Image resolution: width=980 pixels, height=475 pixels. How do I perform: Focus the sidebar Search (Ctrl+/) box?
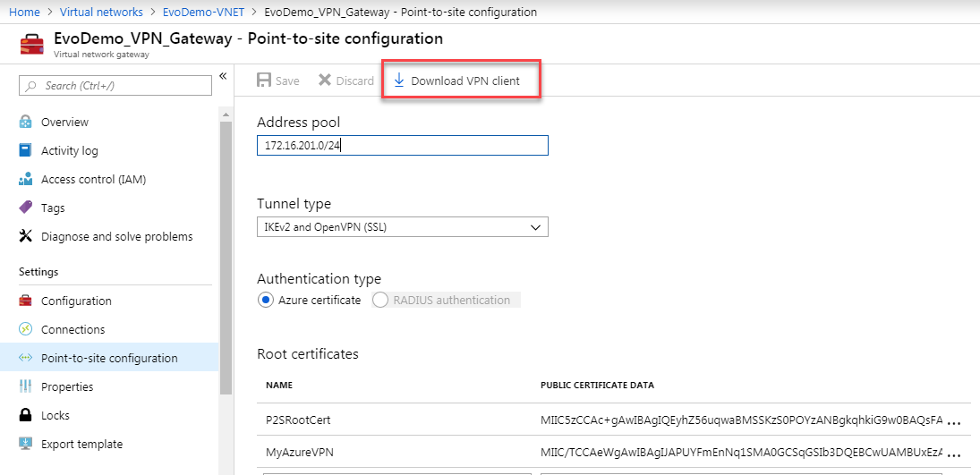pos(115,86)
